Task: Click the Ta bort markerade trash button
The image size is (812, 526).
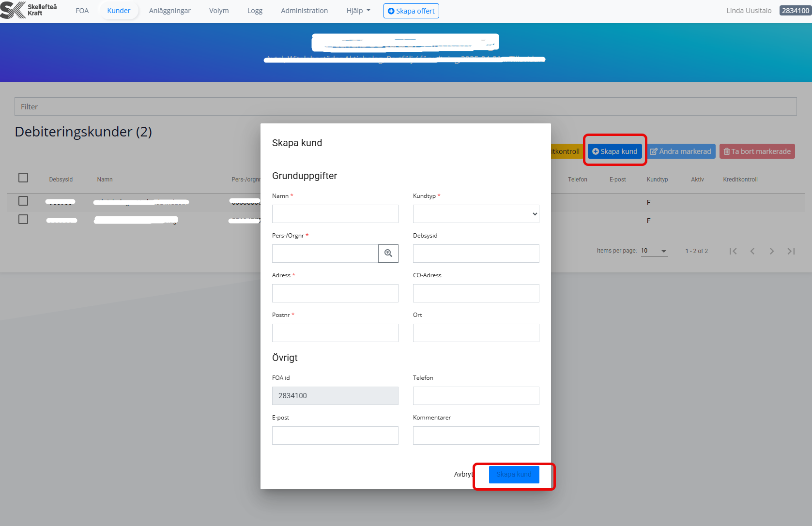Action: [x=757, y=151]
